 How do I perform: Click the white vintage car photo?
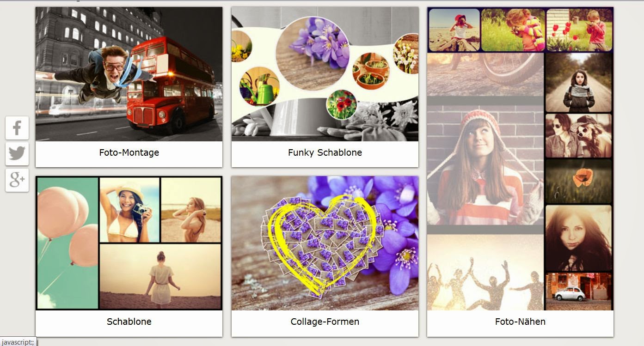point(579,291)
